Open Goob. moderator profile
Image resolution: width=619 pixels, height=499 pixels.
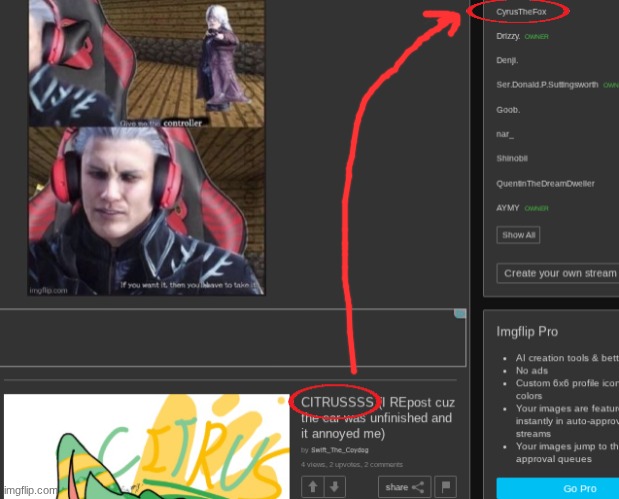coord(508,110)
